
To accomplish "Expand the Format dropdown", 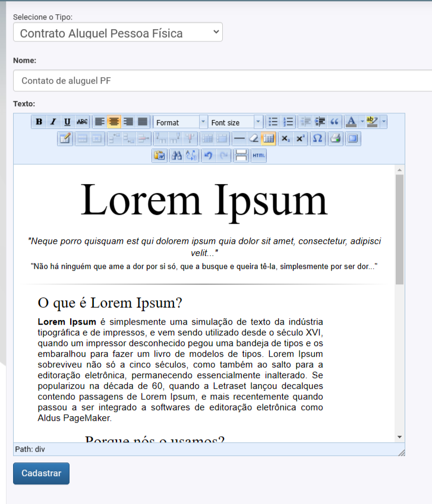I will point(203,122).
